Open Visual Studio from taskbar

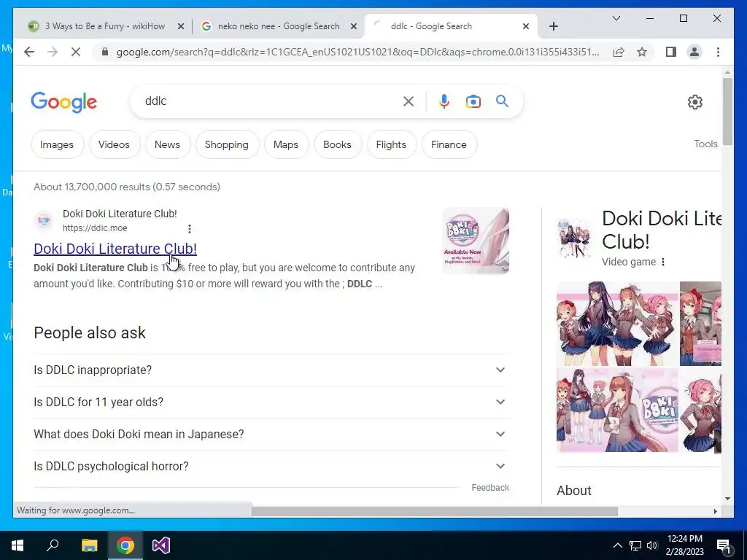161,545
